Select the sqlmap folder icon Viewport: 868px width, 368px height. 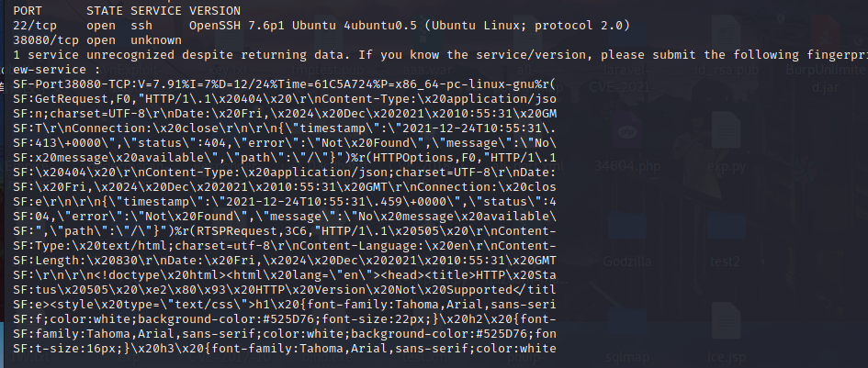point(626,327)
